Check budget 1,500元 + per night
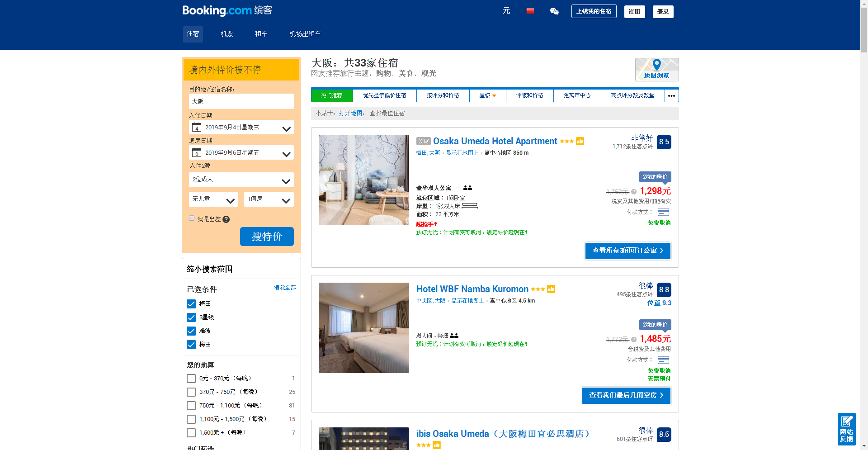This screenshot has height=450, width=868. (191, 433)
